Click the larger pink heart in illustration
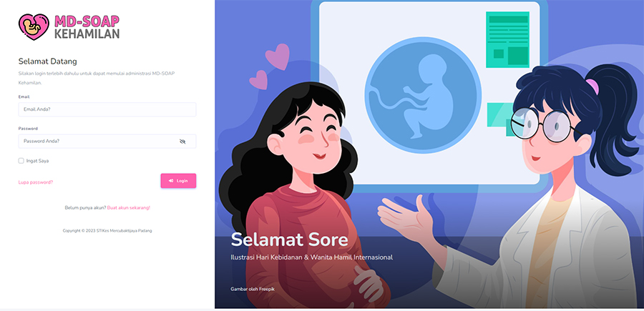 point(278,56)
